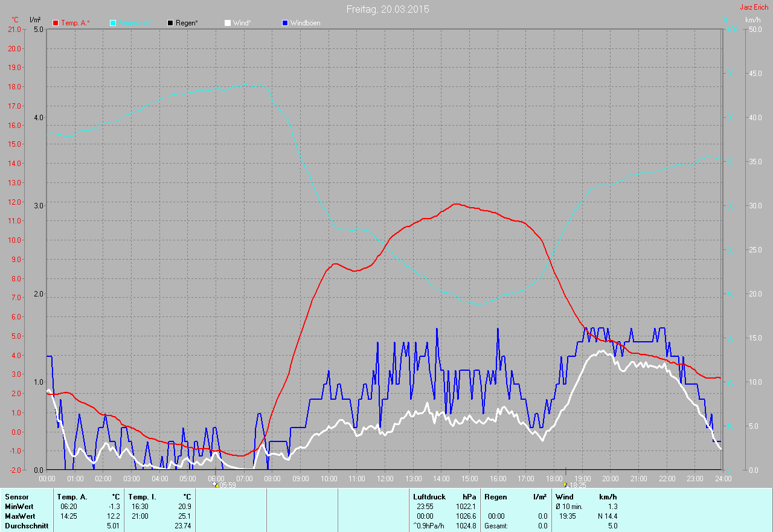Viewport: 773px width, 532px height.
Task: Click the '0.9hPa/h' pressure trend value
Action: tap(428, 526)
